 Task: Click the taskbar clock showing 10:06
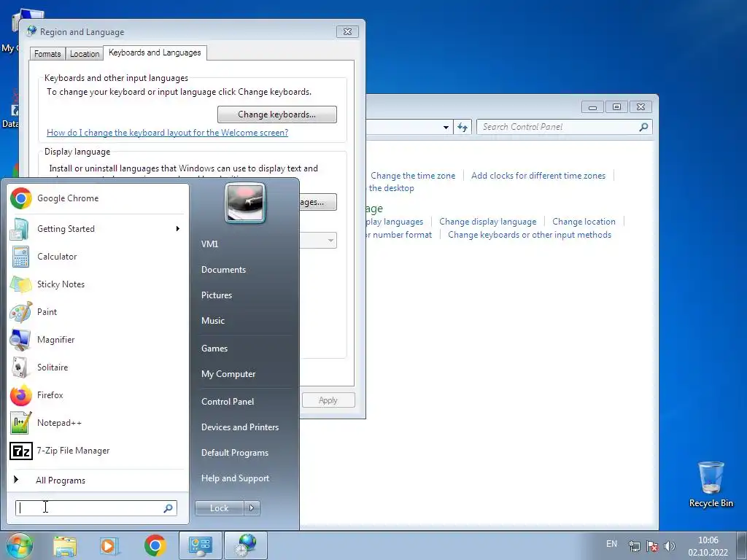pos(708,546)
